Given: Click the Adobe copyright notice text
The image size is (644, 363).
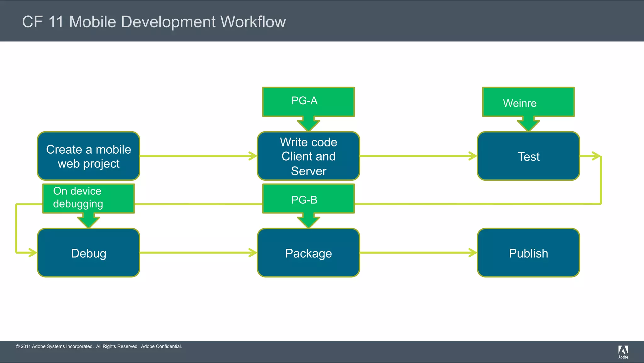Looking at the screenshot, I should pyautogui.click(x=99, y=346).
